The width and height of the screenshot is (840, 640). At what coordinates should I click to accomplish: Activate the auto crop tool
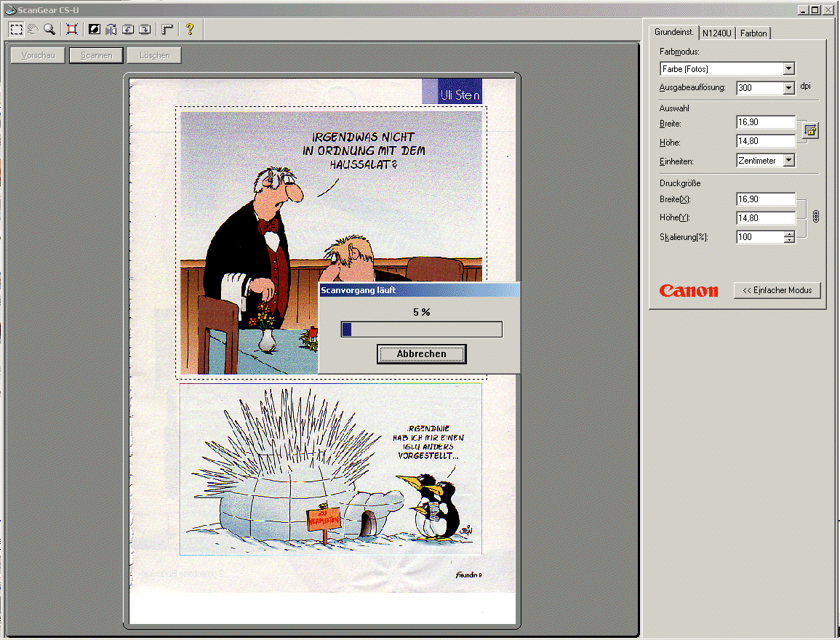click(72, 30)
